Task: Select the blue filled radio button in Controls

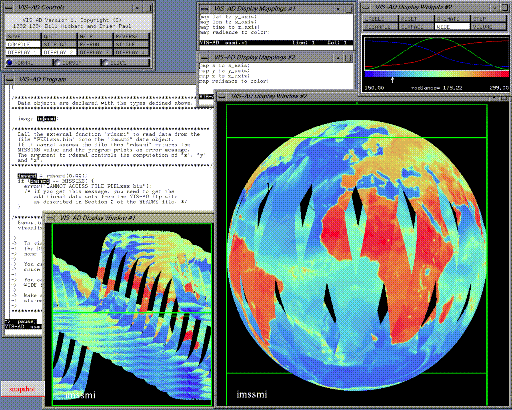Action: 9,62
